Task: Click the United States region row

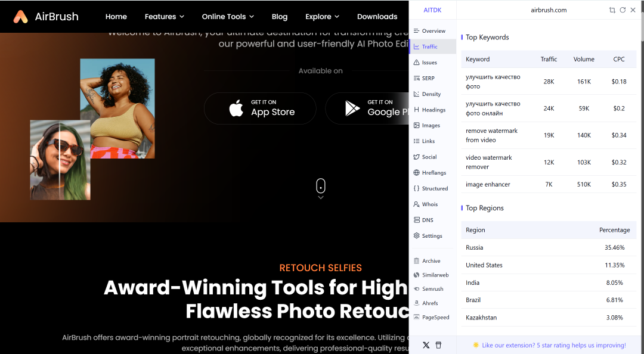Action: point(549,265)
